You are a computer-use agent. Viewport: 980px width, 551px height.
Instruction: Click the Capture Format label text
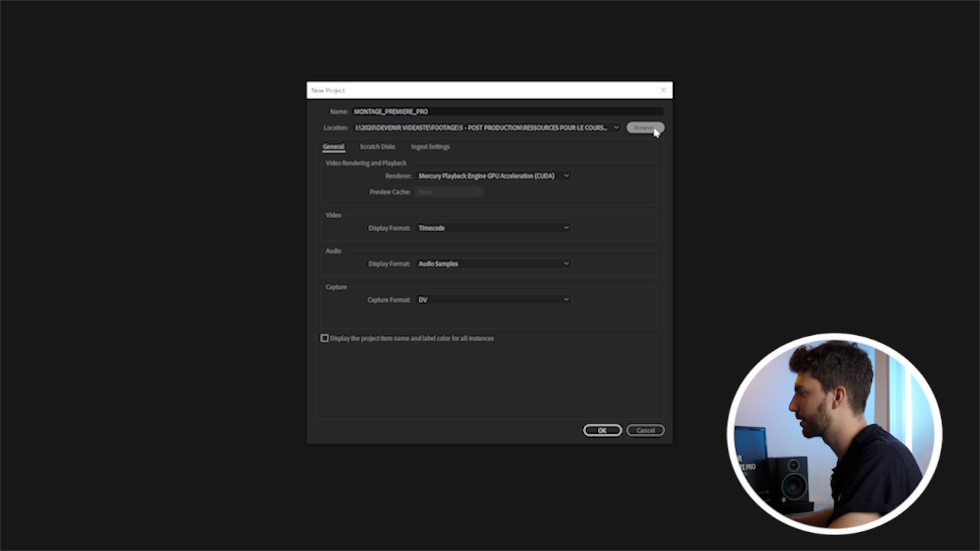[389, 300]
